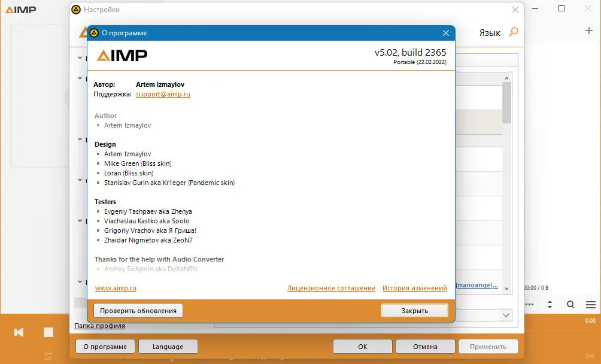Open more options via the ellipsis icon
Screen dimensions: 601x364
point(529,304)
